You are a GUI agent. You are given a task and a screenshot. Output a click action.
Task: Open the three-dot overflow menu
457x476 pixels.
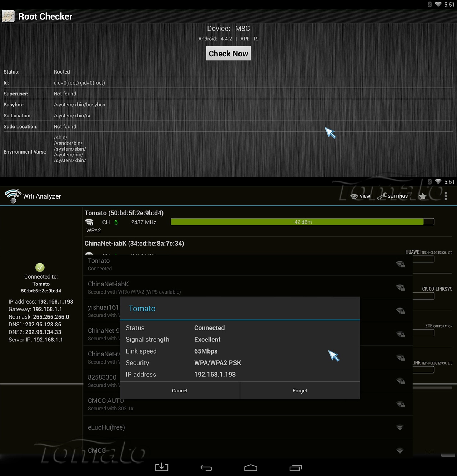tap(445, 196)
